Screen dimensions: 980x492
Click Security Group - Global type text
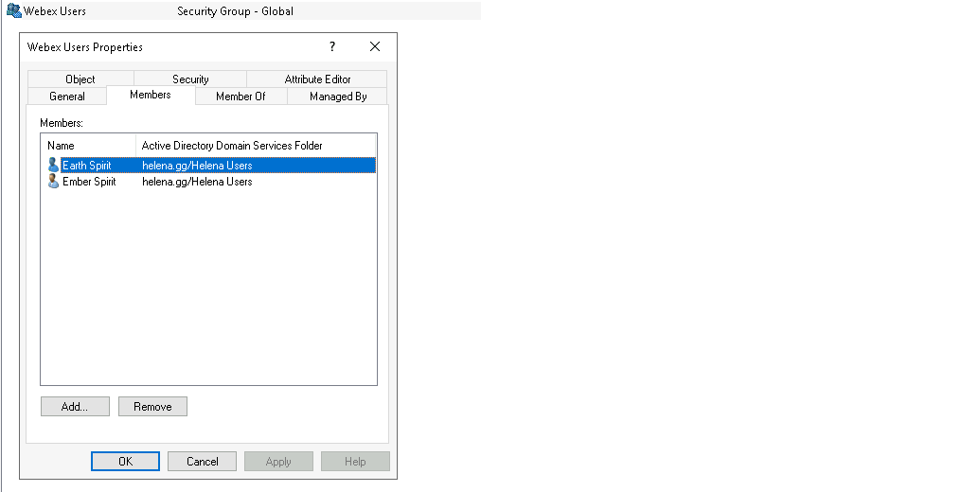235,11
